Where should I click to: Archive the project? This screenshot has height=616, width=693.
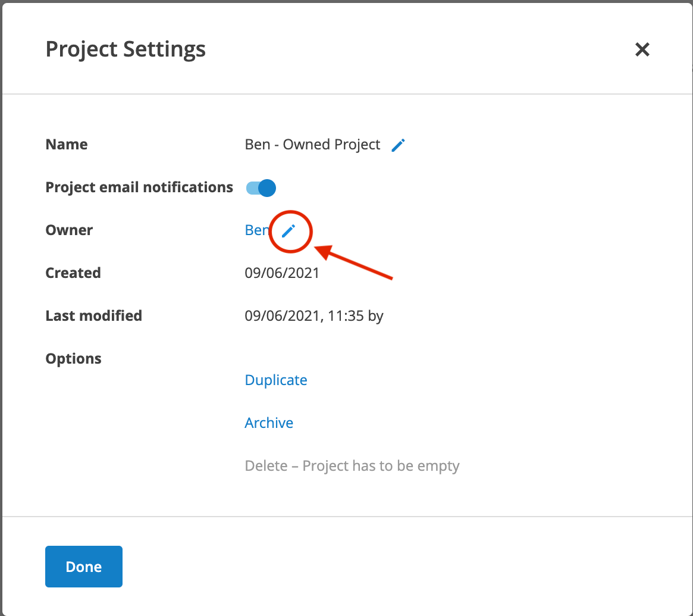(x=269, y=423)
